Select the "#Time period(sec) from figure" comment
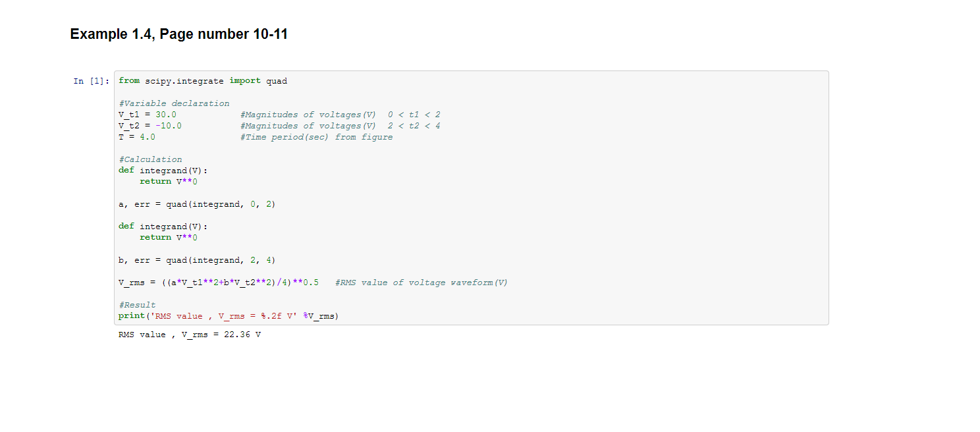The height and width of the screenshot is (432, 980). (x=316, y=137)
